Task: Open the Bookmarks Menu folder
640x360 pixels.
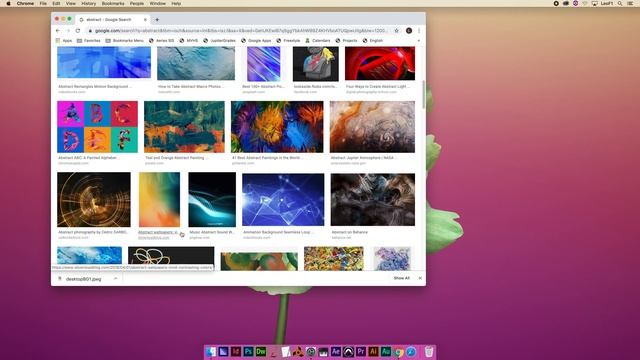Action: [x=124, y=41]
